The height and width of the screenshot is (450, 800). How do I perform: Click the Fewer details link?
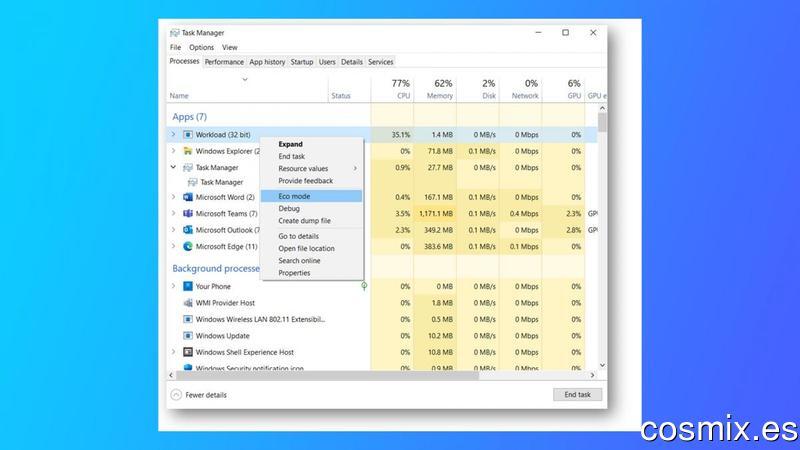[x=206, y=395]
